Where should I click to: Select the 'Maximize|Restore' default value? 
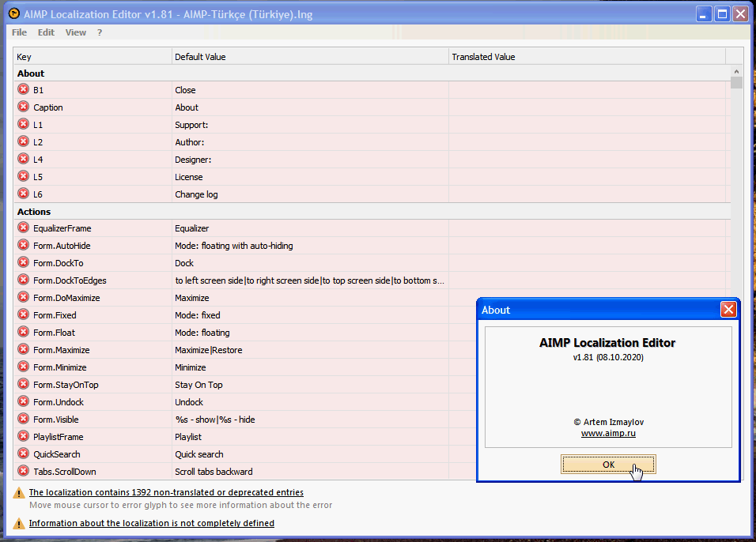click(x=310, y=350)
